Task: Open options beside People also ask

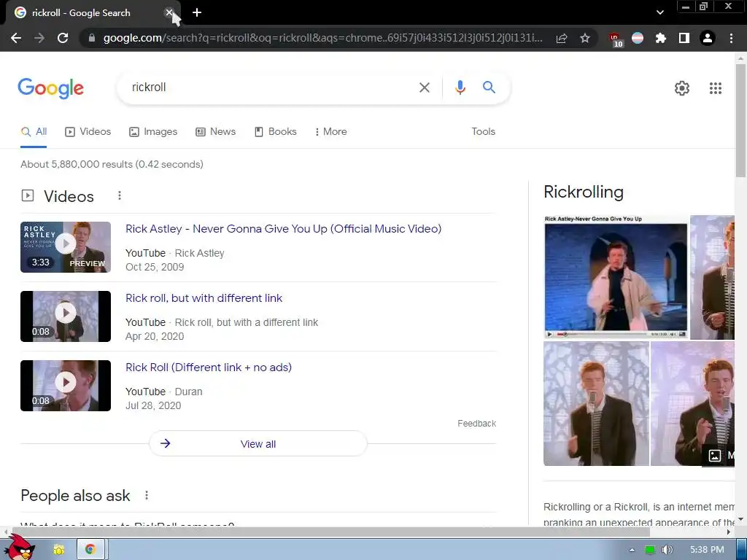Action: point(147,495)
